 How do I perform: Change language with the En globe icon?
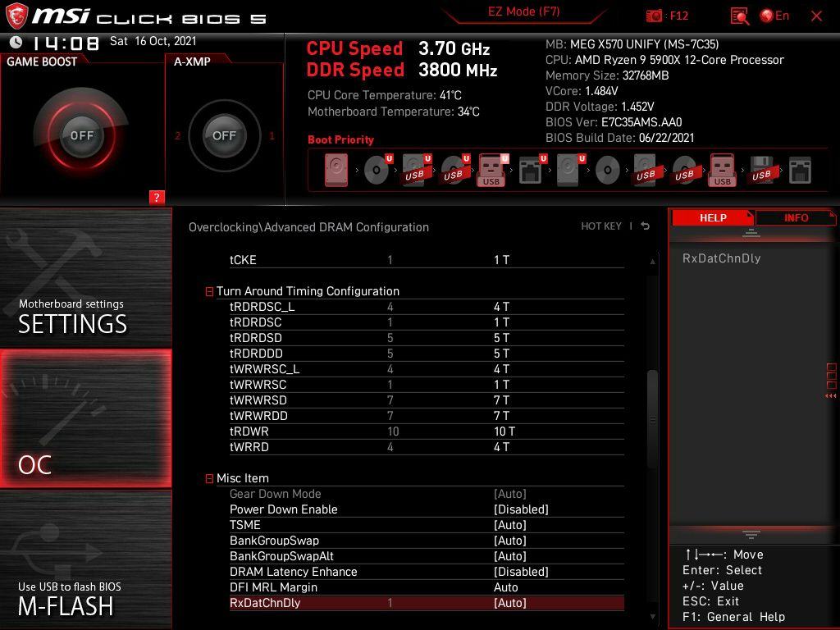point(774,16)
